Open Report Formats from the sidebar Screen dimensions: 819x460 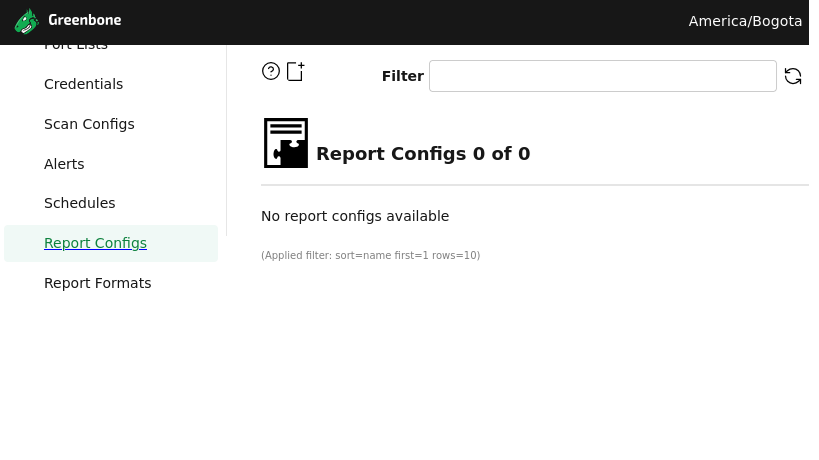(x=97, y=283)
